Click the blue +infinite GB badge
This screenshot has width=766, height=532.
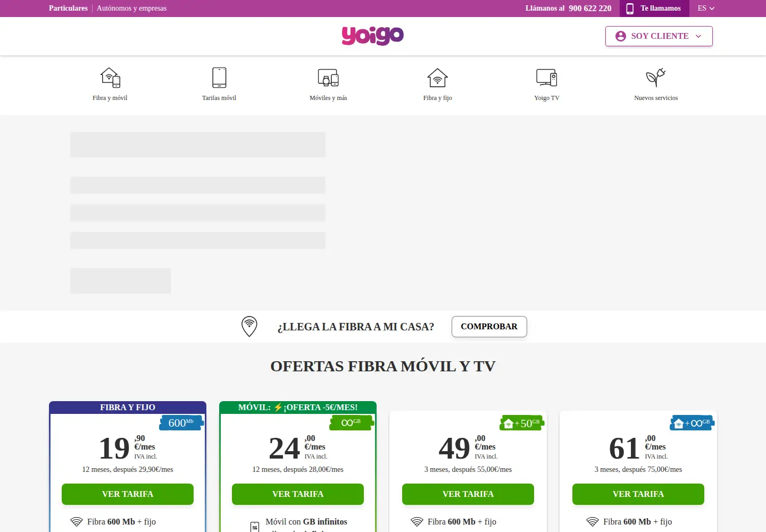coord(692,423)
